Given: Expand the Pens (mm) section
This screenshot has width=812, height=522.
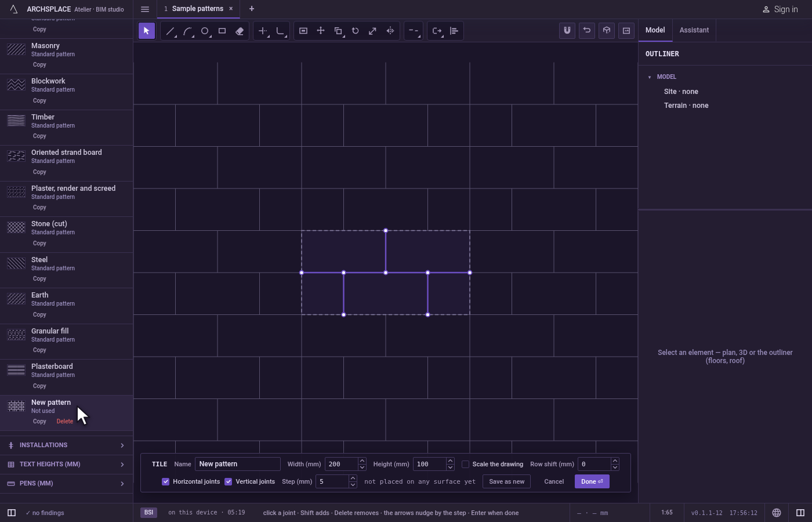Looking at the screenshot, I should coord(67,484).
